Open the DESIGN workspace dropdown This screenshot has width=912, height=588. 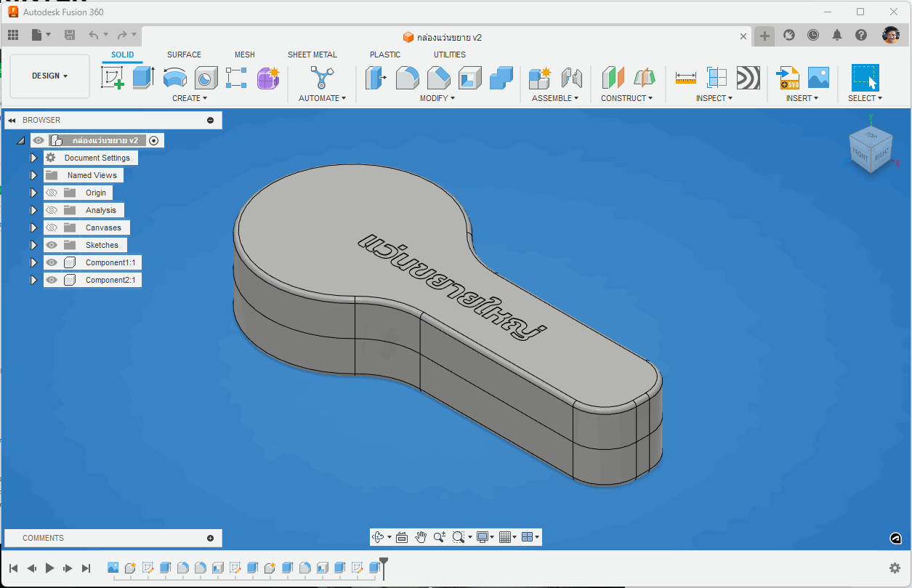49,76
